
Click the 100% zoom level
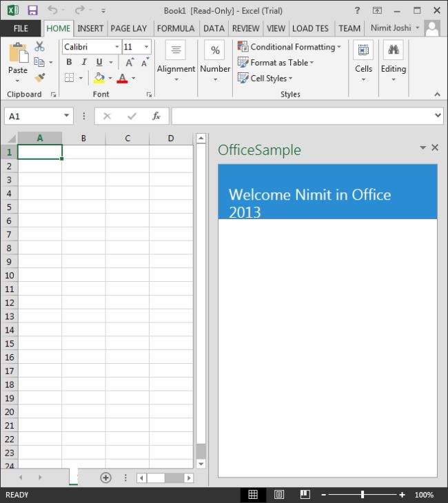424,495
